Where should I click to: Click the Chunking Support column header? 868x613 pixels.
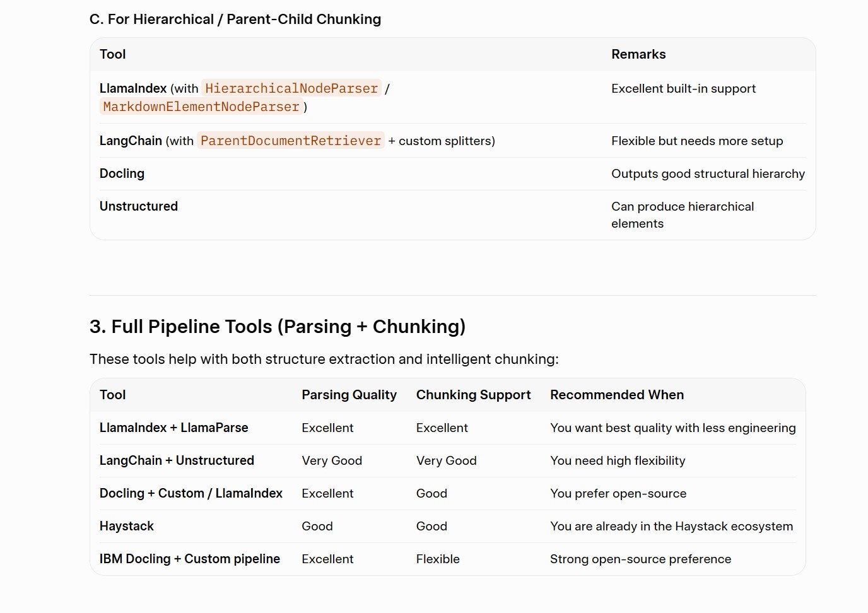click(473, 395)
